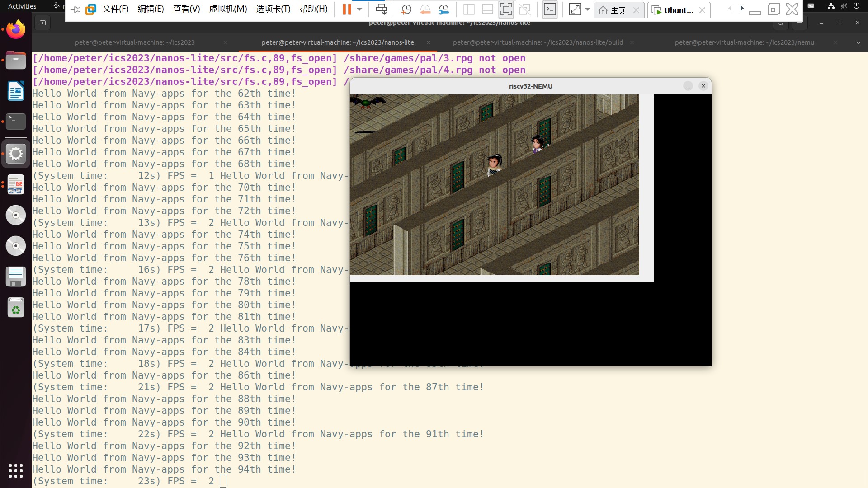Close the ~/ics2023/nemu terminal tab

(x=835, y=42)
